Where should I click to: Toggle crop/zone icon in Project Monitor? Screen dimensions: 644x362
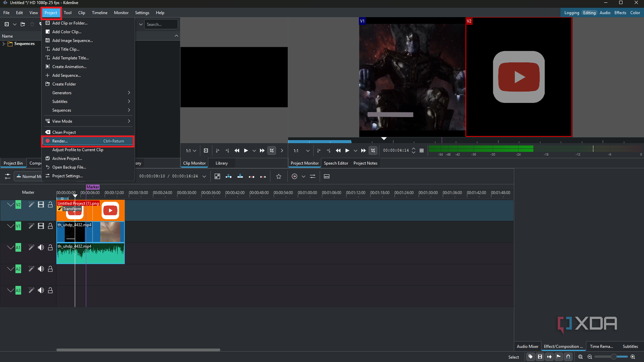pos(373,151)
